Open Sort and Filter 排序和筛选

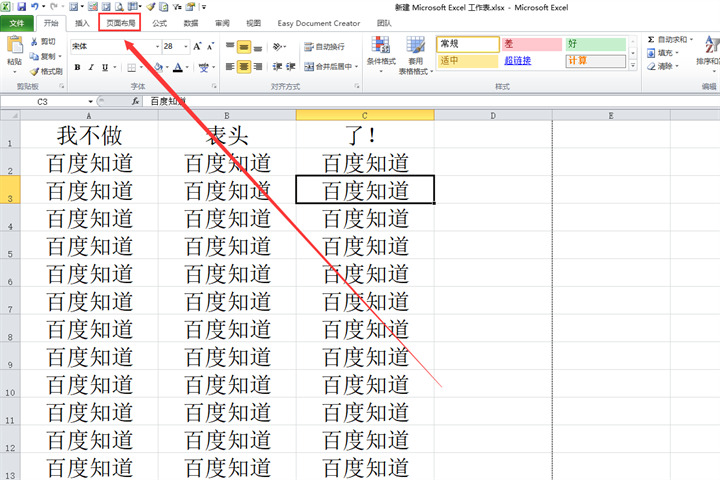[x=709, y=54]
